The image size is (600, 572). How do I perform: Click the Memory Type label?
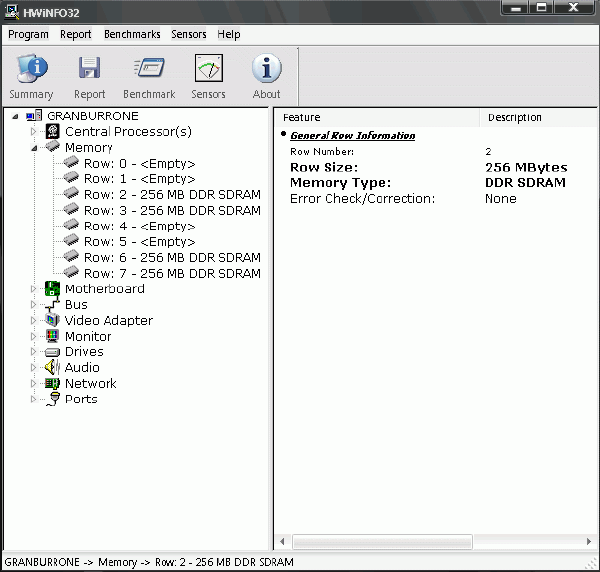[341, 183]
